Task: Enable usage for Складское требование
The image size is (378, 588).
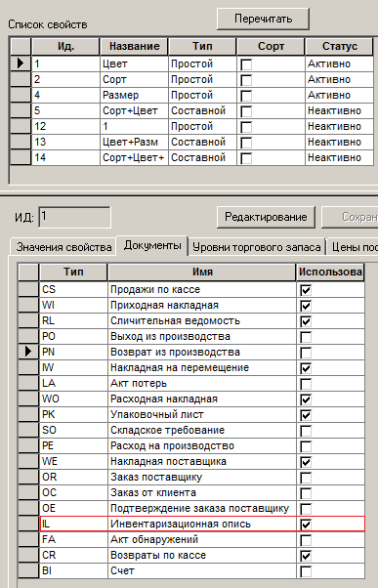Action: [306, 431]
